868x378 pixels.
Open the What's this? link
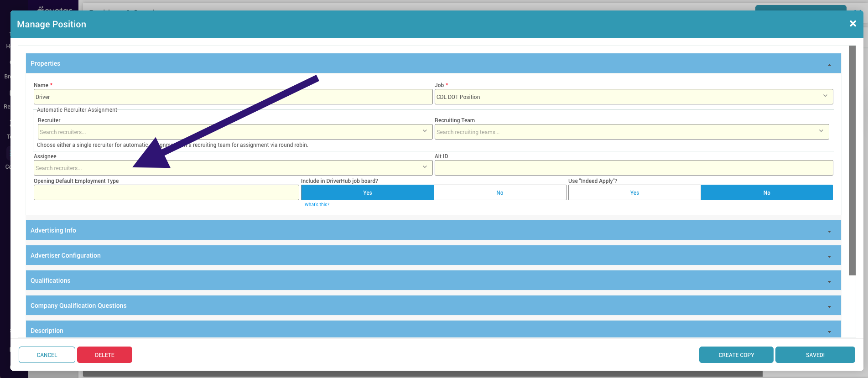(317, 205)
